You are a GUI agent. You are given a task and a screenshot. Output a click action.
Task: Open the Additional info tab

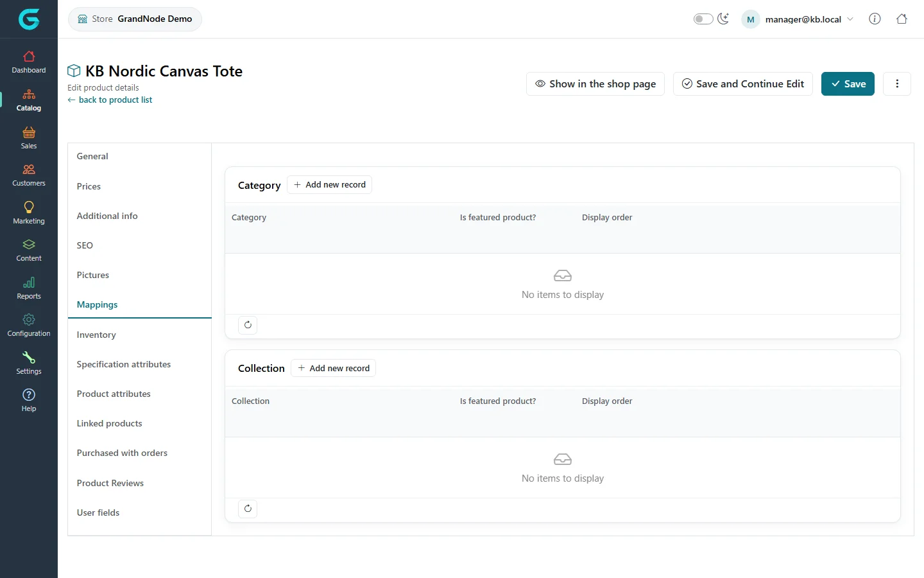click(x=139, y=216)
